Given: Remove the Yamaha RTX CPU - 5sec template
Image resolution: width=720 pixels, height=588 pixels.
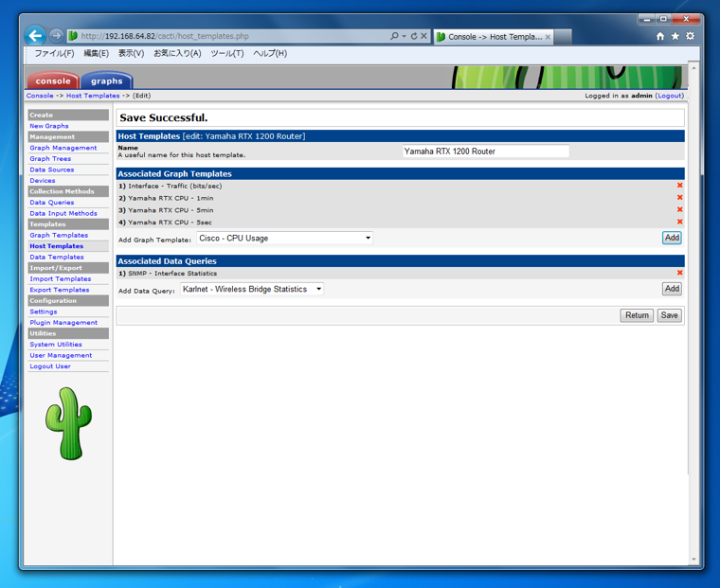Looking at the screenshot, I should (x=679, y=222).
